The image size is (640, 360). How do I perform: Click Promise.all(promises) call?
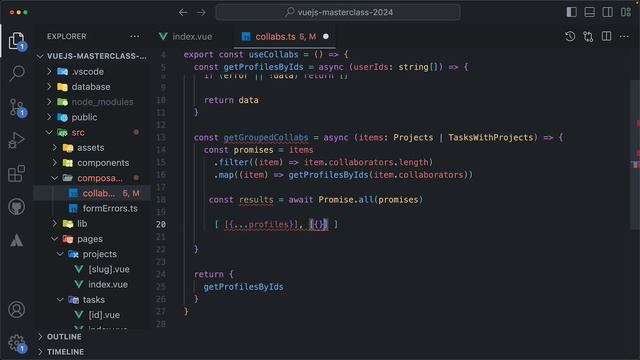371,200
